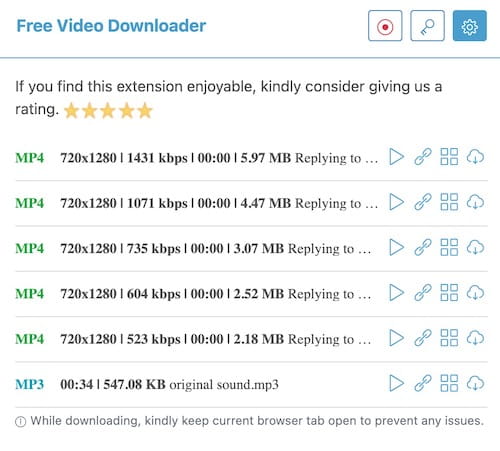Play the original sound MP3 audio
The width and height of the screenshot is (500, 451).
[x=396, y=383]
